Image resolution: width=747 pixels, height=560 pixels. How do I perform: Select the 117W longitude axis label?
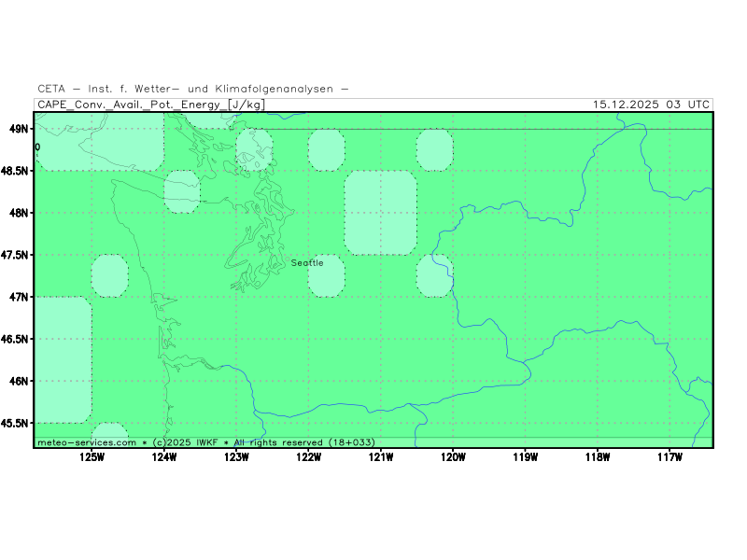669,457
